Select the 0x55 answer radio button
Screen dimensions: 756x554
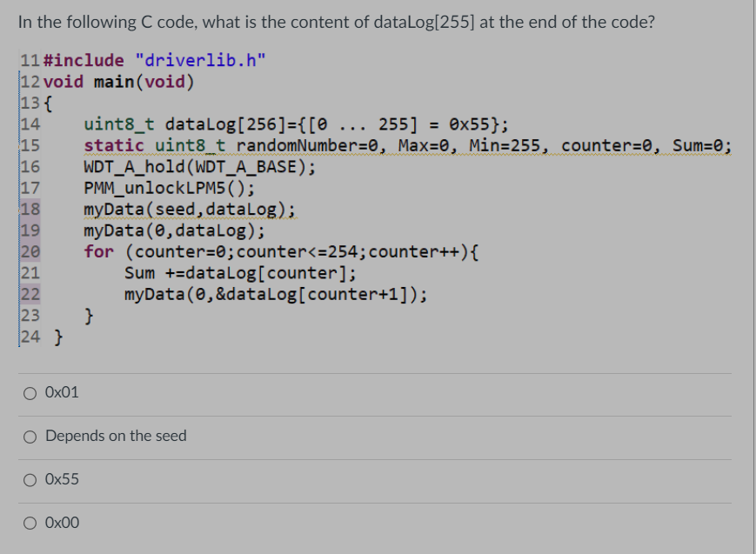(30, 479)
